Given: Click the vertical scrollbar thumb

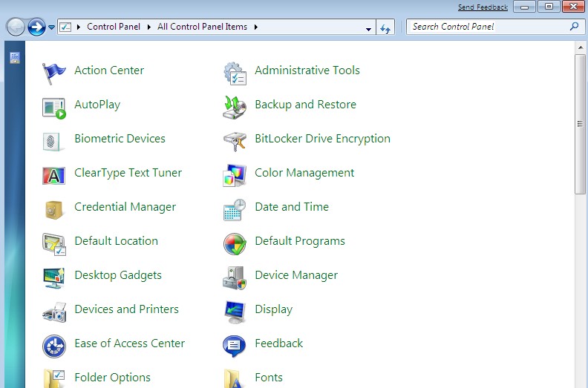Looking at the screenshot, I should pyautogui.click(x=581, y=124).
